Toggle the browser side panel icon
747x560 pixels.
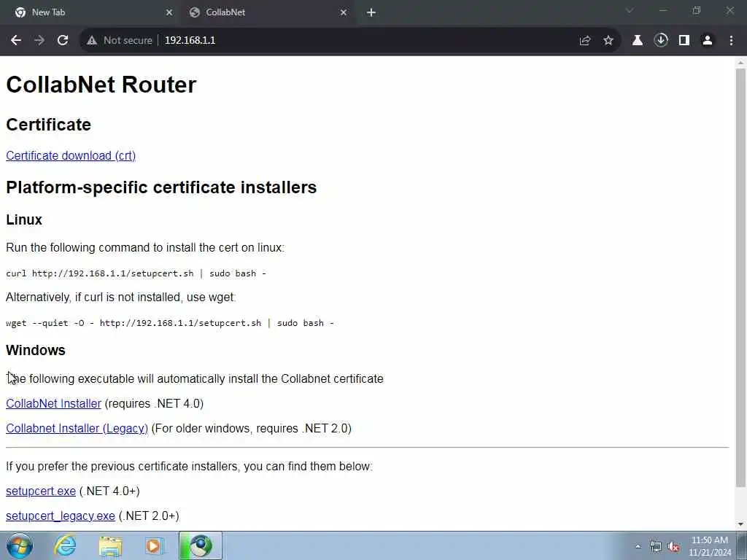(684, 41)
